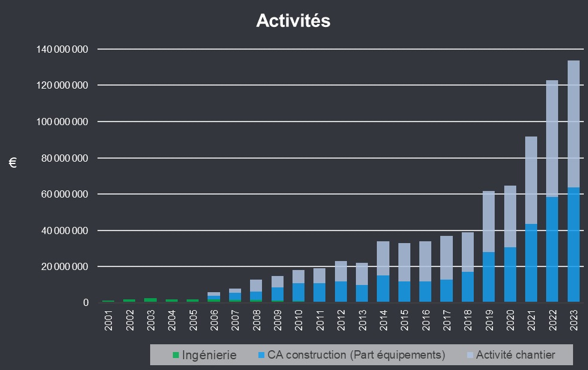Click the 2007 year label
588x370 pixels.
(235, 320)
